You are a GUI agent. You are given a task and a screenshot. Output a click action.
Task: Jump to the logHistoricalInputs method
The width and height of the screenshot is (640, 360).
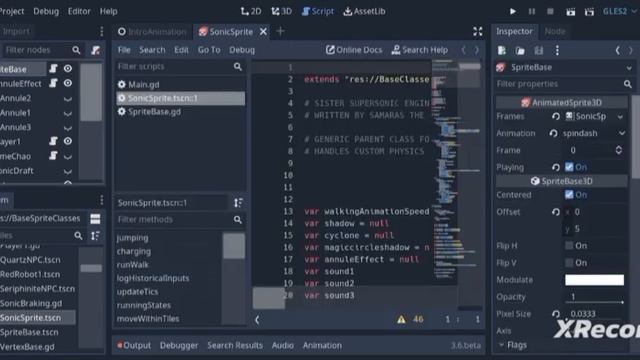pos(153,278)
